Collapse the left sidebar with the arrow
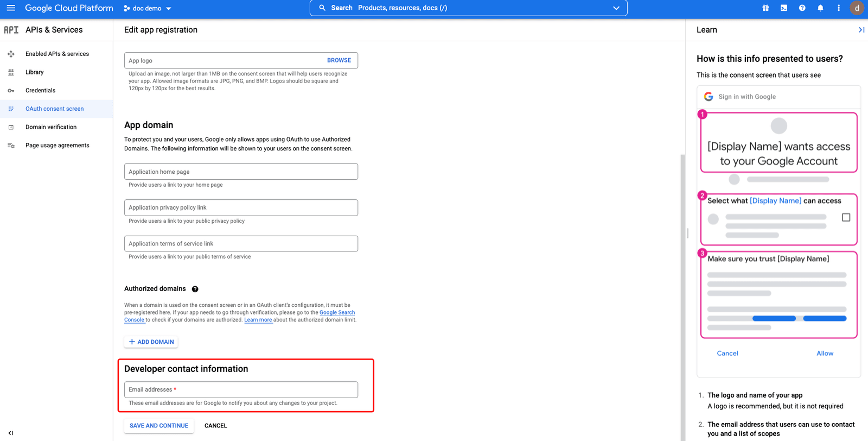 [11, 433]
